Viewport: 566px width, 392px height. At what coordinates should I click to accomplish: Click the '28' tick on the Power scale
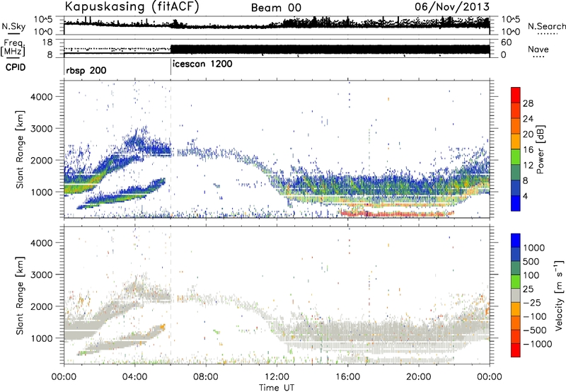pos(528,103)
